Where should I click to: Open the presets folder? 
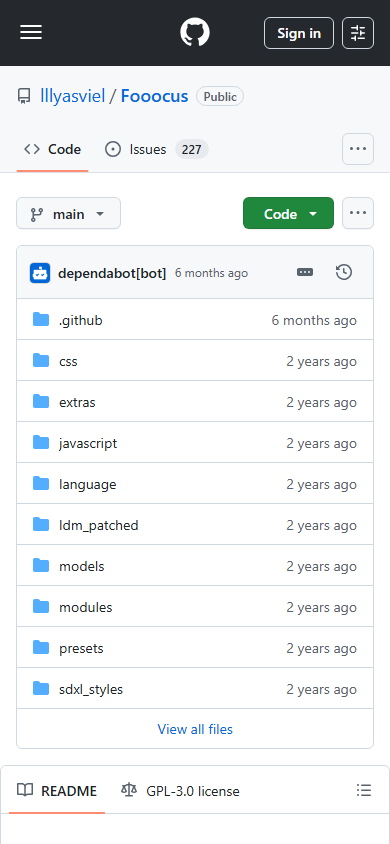click(x=81, y=648)
